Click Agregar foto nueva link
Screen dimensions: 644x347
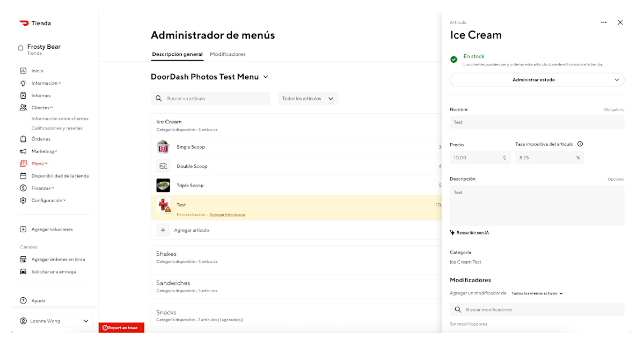[227, 215]
